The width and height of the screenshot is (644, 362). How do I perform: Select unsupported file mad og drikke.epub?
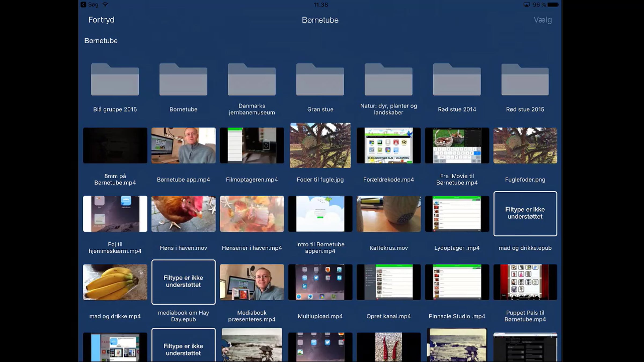click(525, 214)
